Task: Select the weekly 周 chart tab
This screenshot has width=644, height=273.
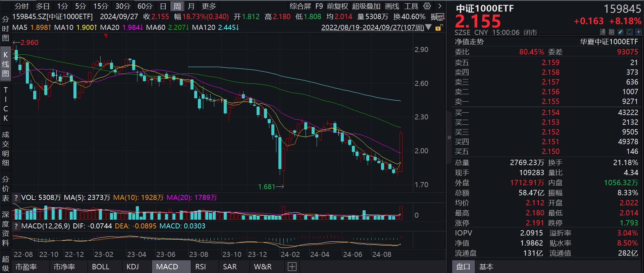Action: [x=177, y=6]
